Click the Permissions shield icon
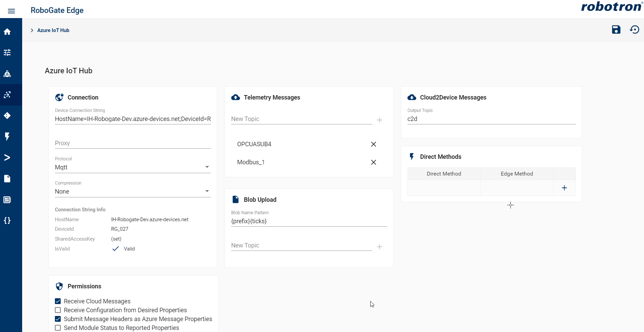The height and width of the screenshot is (332, 644). click(59, 286)
